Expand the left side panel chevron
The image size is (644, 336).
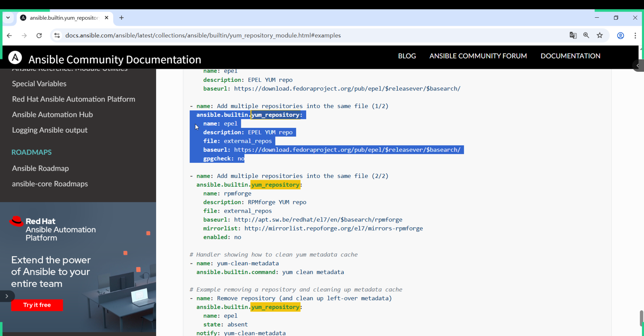point(7,296)
